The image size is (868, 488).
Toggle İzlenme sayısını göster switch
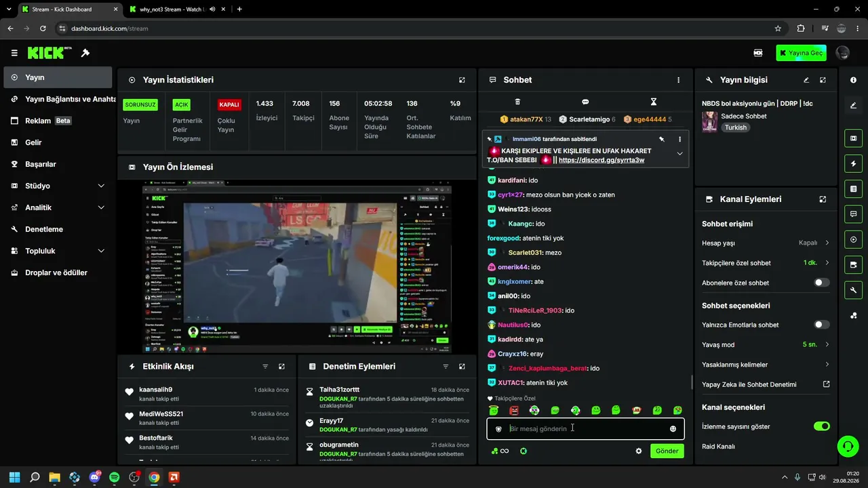click(821, 426)
